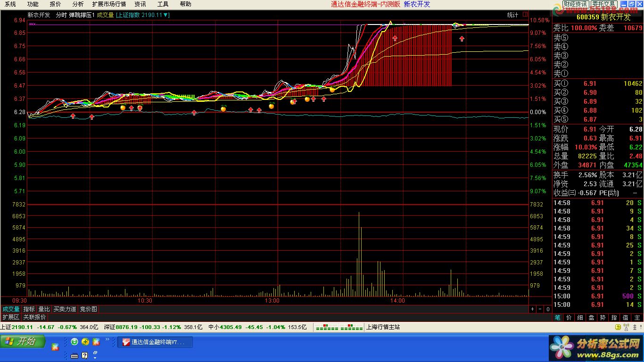Click the green refresh quick launch icon
This screenshot has height=362, width=644.
click(74, 342)
